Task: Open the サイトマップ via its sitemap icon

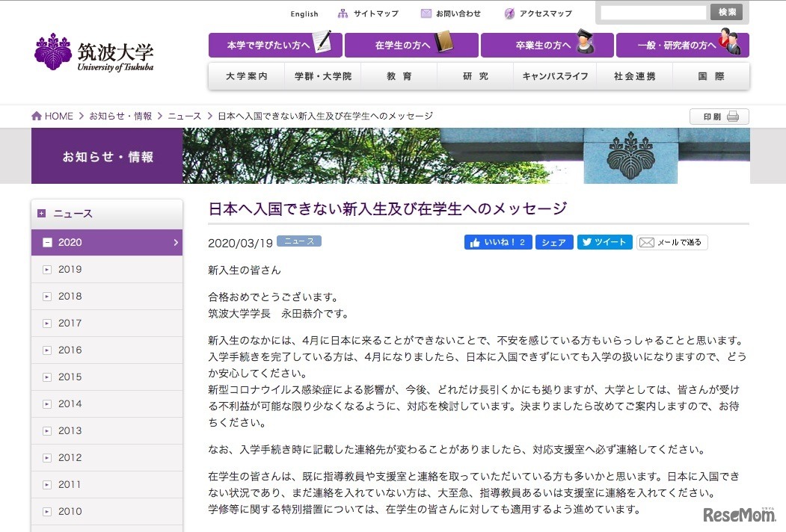Action: [x=342, y=13]
